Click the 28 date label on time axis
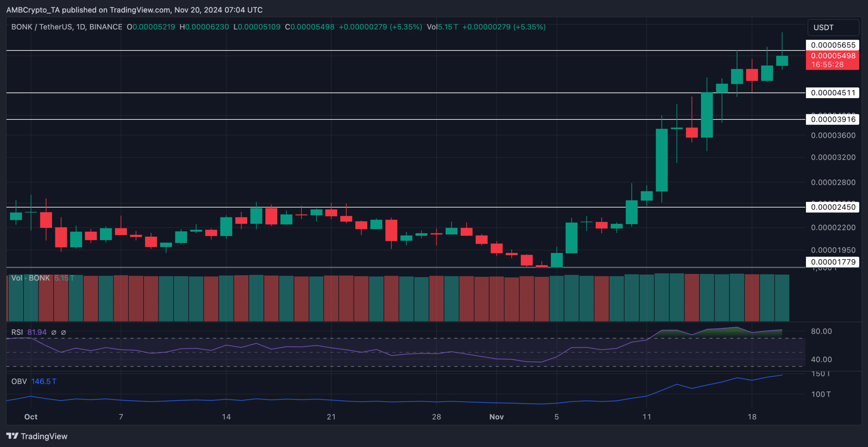Image resolution: width=868 pixels, height=447 pixels. tap(436, 417)
